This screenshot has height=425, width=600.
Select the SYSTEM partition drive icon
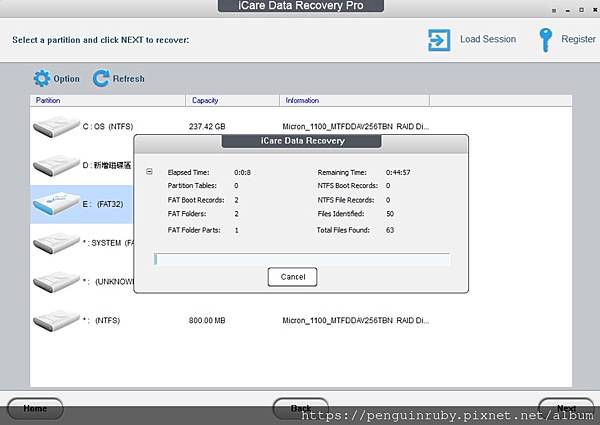click(x=56, y=243)
